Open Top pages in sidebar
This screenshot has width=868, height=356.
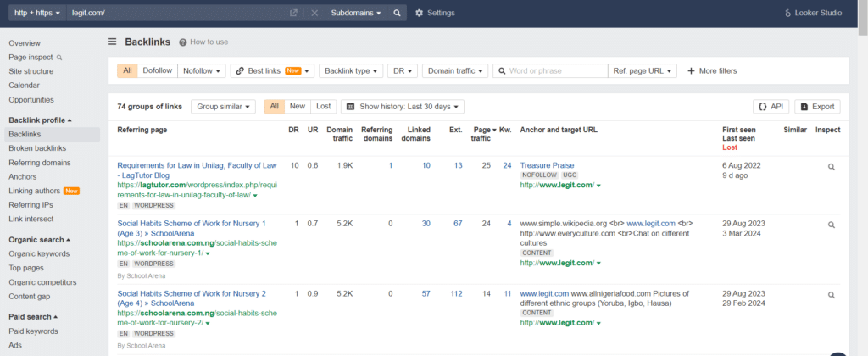[26, 268]
